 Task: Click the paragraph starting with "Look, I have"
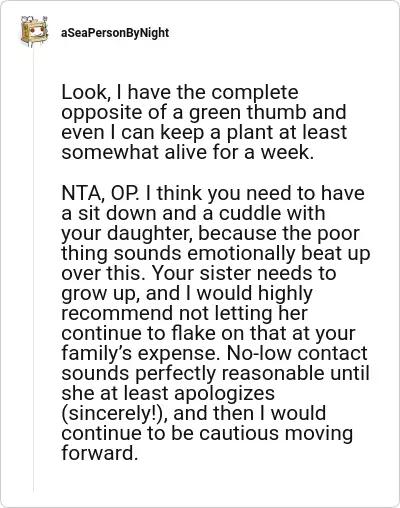click(204, 122)
